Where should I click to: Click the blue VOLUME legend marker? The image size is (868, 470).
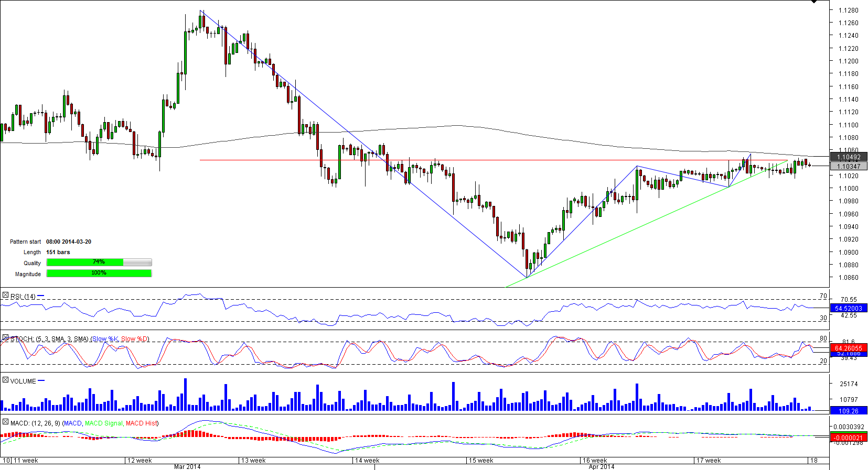[41, 381]
